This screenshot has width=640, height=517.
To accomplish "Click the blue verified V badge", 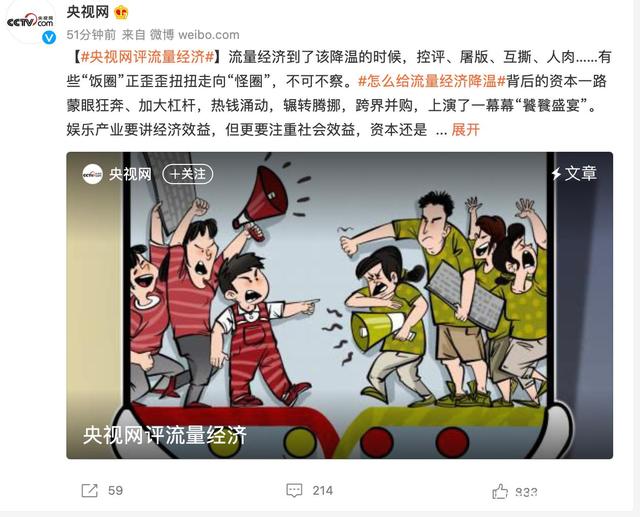I will pyautogui.click(x=49, y=38).
